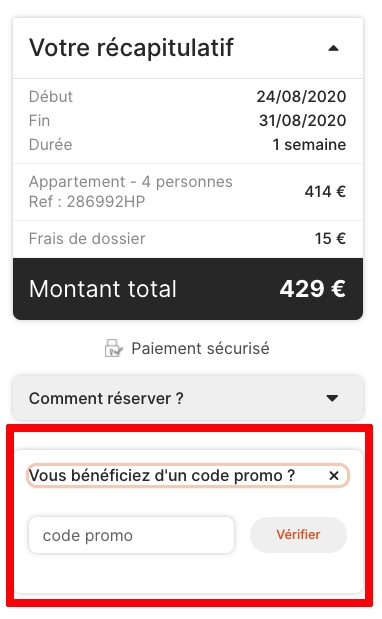382x619 pixels.
Task: Click the apartment price 414 €
Action: (x=325, y=192)
